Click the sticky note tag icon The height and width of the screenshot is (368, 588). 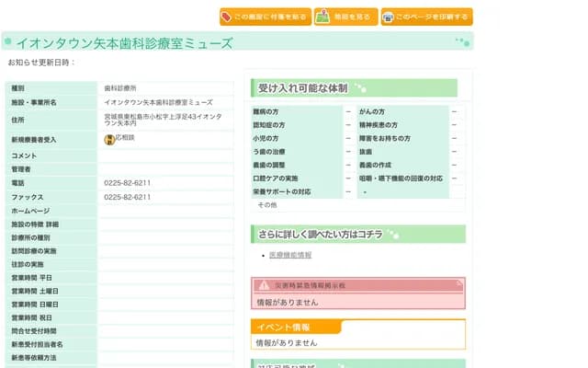click(x=227, y=17)
